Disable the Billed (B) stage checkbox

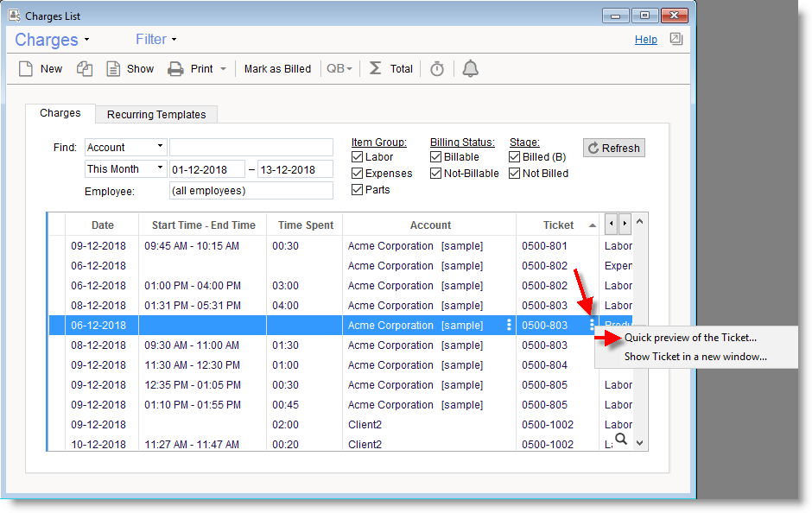(x=515, y=157)
